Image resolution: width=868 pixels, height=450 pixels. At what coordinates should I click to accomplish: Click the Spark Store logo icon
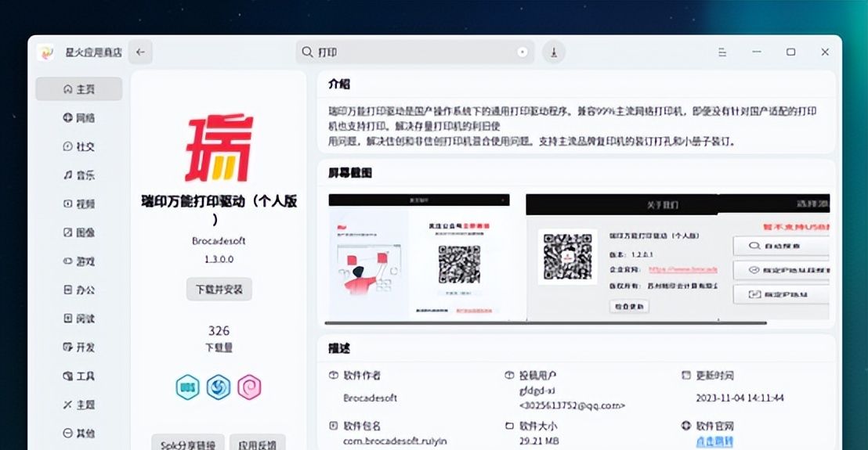pyautogui.click(x=46, y=52)
